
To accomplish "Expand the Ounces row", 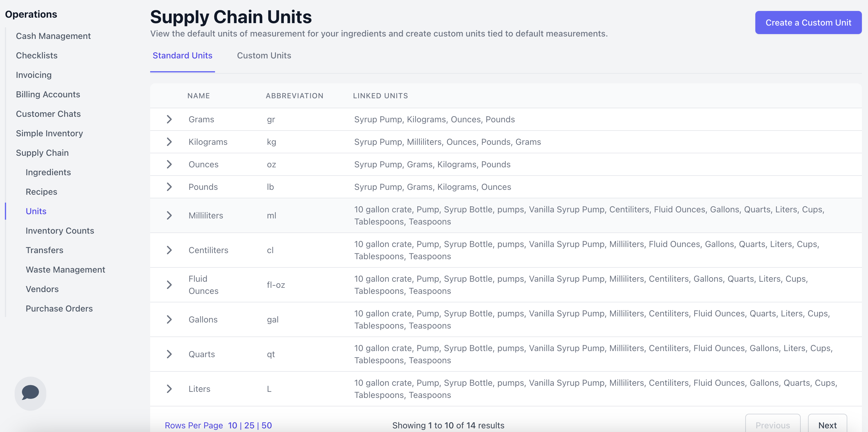I will click(169, 164).
